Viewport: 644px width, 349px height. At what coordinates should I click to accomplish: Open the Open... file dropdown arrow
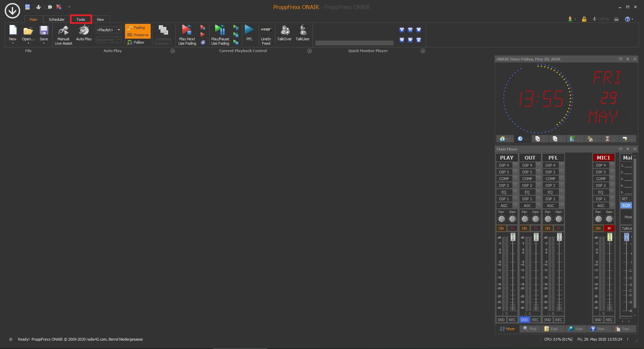pyautogui.click(x=28, y=43)
